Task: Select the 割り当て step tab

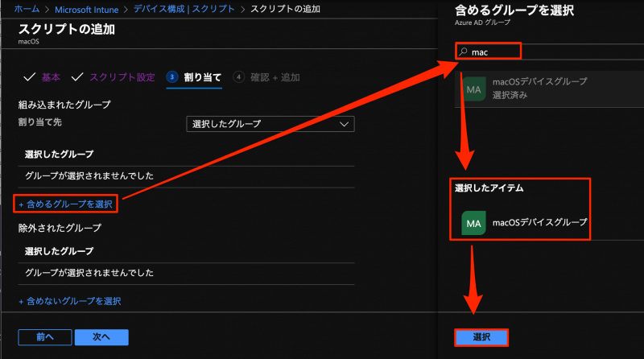Action: [203, 77]
